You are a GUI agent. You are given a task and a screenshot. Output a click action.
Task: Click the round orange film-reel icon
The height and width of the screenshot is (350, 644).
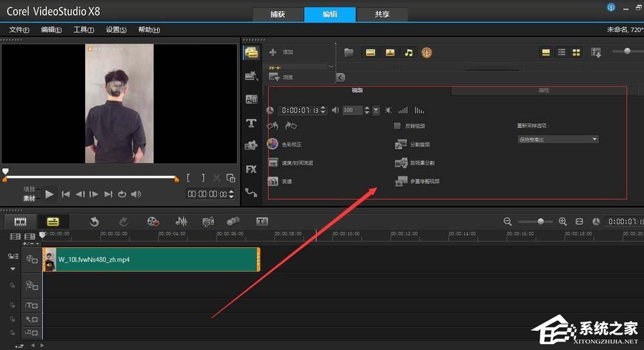427,53
